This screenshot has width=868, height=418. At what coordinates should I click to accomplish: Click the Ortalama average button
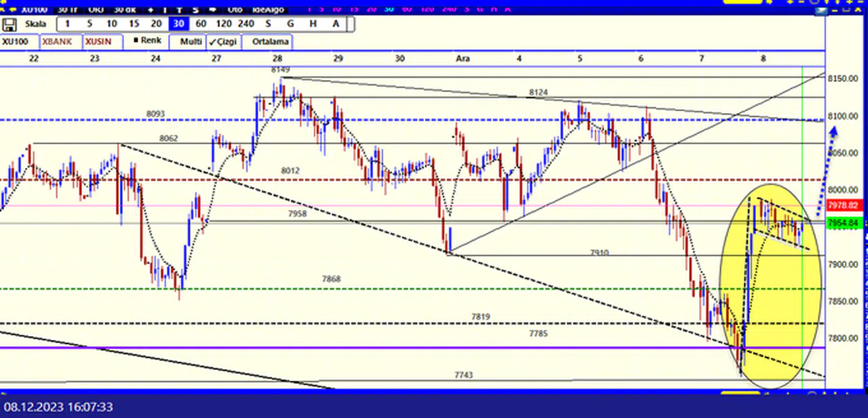[270, 41]
